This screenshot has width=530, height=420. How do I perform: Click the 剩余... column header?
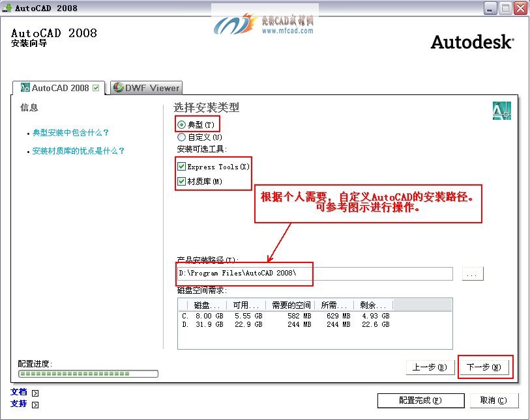coord(373,305)
